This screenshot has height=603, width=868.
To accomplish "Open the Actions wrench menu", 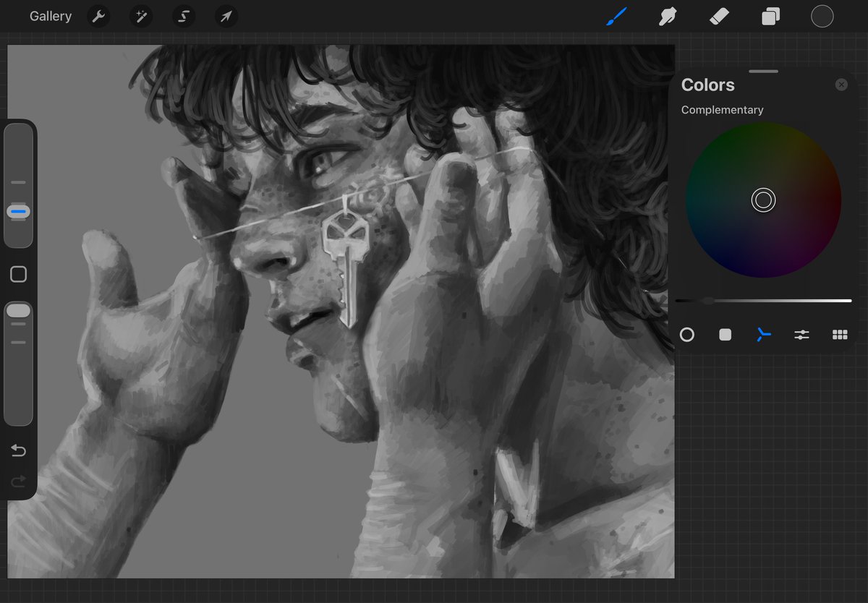I will click(98, 17).
